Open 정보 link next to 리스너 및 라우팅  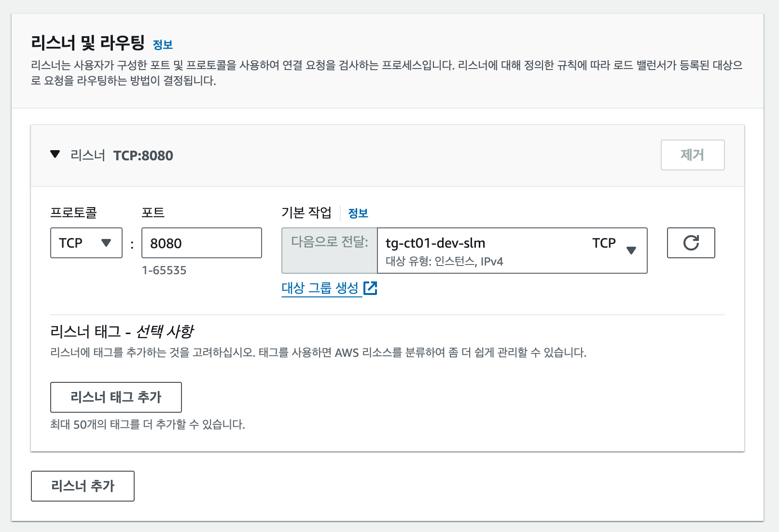coord(163,45)
